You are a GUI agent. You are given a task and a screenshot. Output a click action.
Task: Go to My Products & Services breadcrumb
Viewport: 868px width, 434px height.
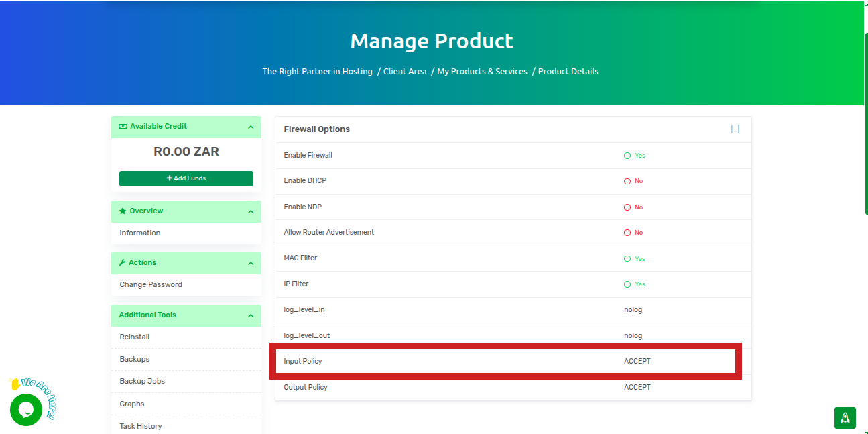(x=482, y=71)
